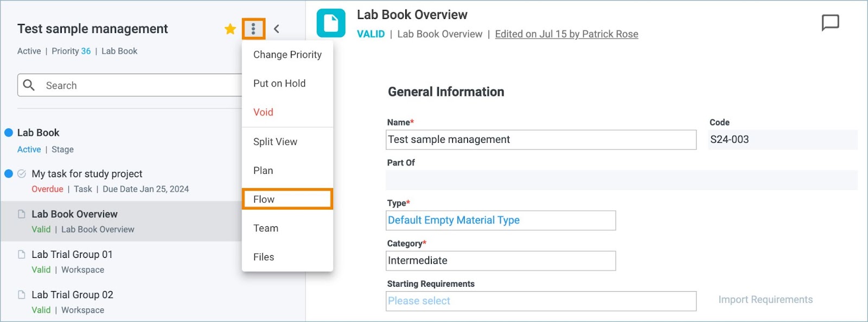Open the Type dropdown field
This screenshot has width=868, height=322.
point(501,220)
